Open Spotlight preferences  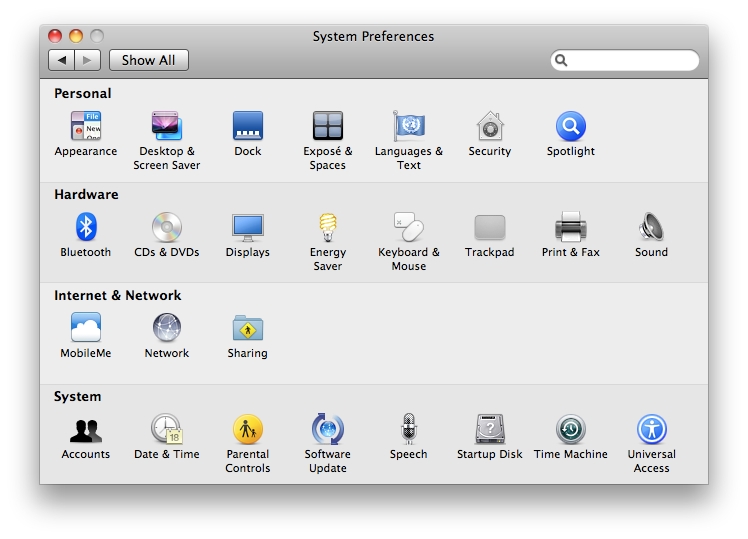[x=570, y=127]
